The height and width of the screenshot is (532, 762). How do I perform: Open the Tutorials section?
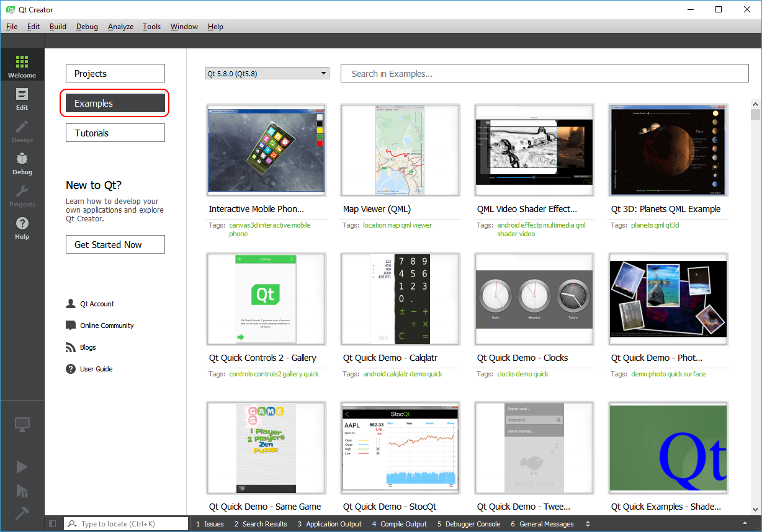[x=115, y=133]
